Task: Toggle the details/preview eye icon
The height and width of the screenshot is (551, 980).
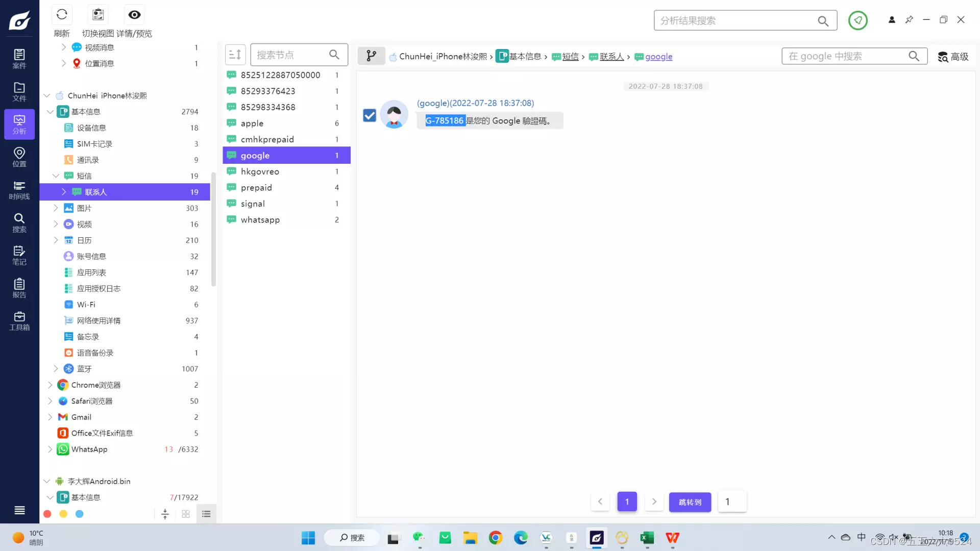Action: tap(134, 15)
